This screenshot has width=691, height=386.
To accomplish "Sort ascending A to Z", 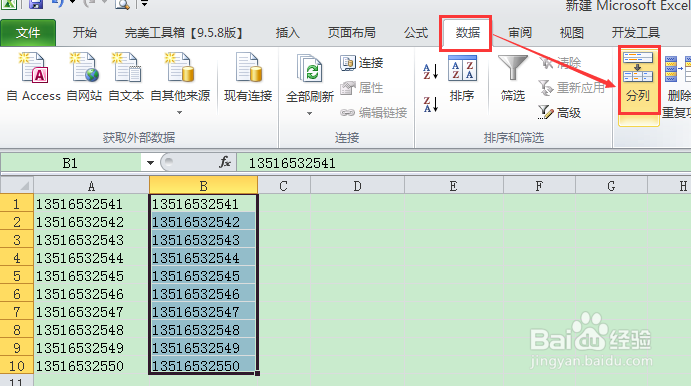I will pyautogui.click(x=431, y=71).
